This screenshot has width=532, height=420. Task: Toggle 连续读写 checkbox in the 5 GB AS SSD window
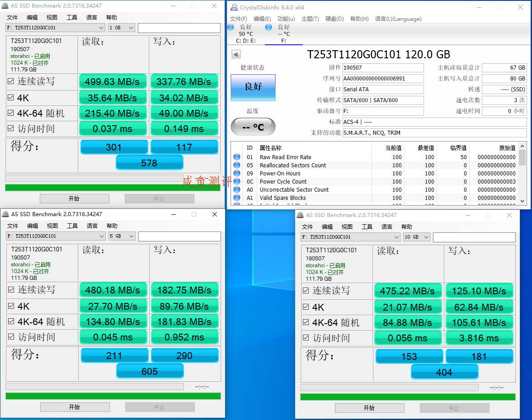click(11, 290)
